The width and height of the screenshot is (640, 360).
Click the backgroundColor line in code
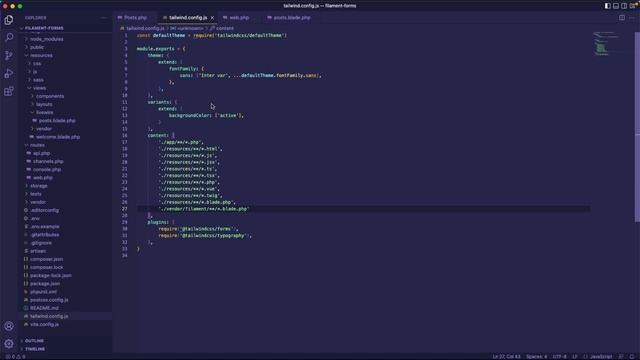coord(206,116)
